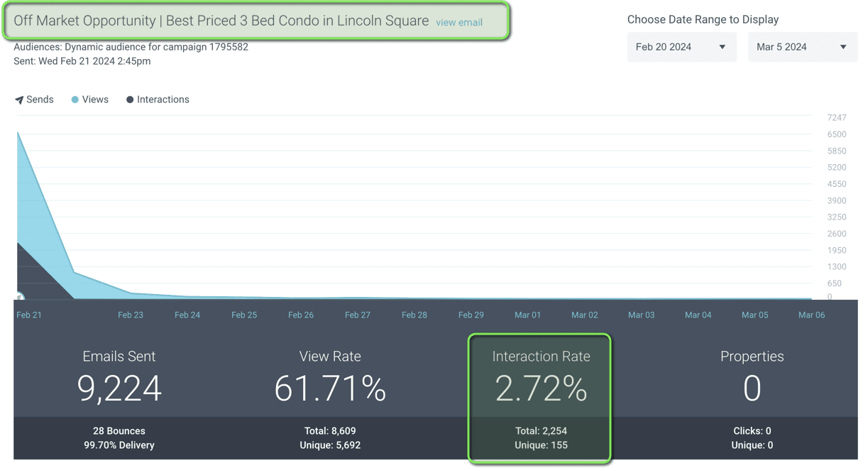Viewport: 868px width, 471px height.
Task: Expand the Mar 5 2024 end date dropdown
Action: click(x=802, y=47)
